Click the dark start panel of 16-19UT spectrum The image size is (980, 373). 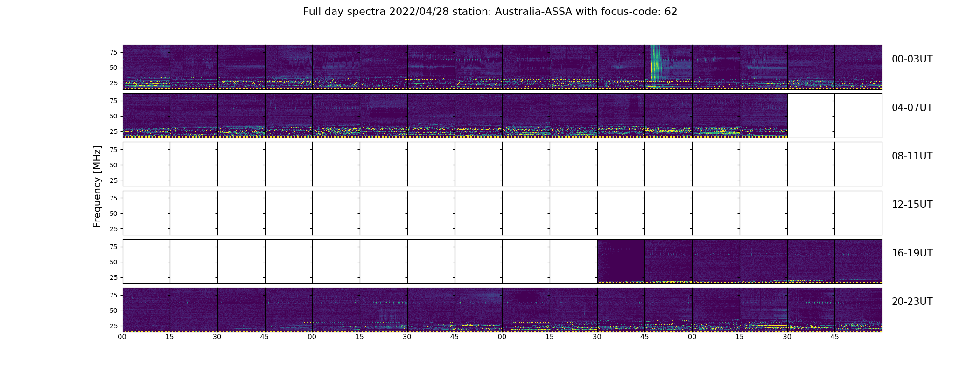[621, 261]
